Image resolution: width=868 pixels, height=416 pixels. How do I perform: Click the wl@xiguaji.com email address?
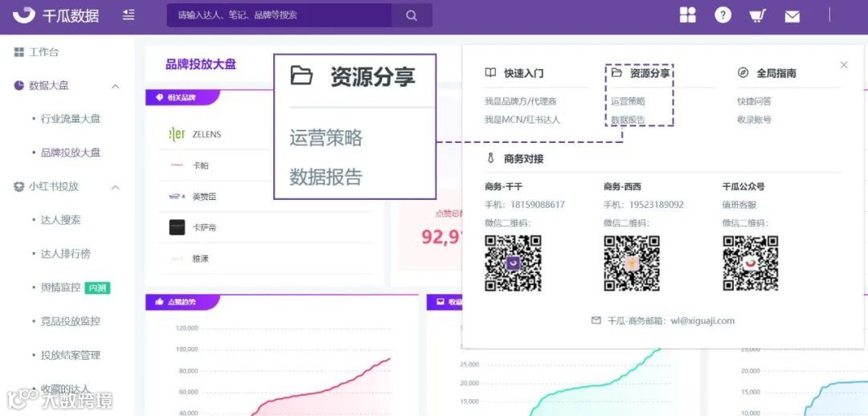(x=702, y=320)
